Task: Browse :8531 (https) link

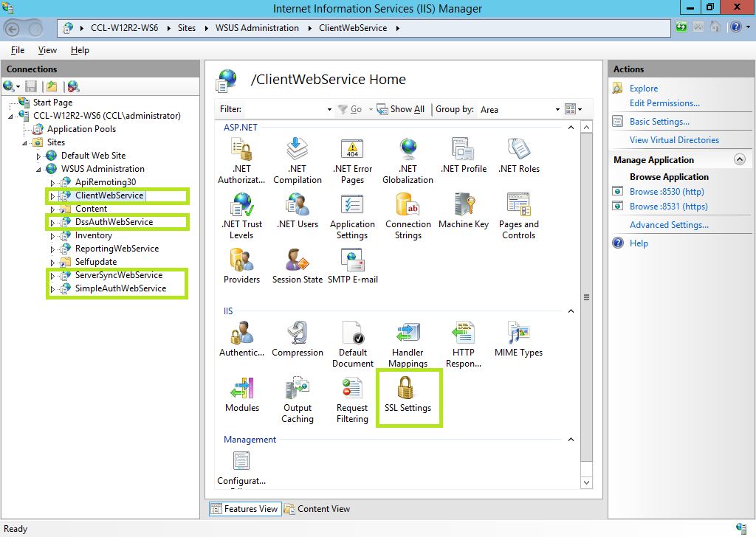Action: tap(669, 206)
